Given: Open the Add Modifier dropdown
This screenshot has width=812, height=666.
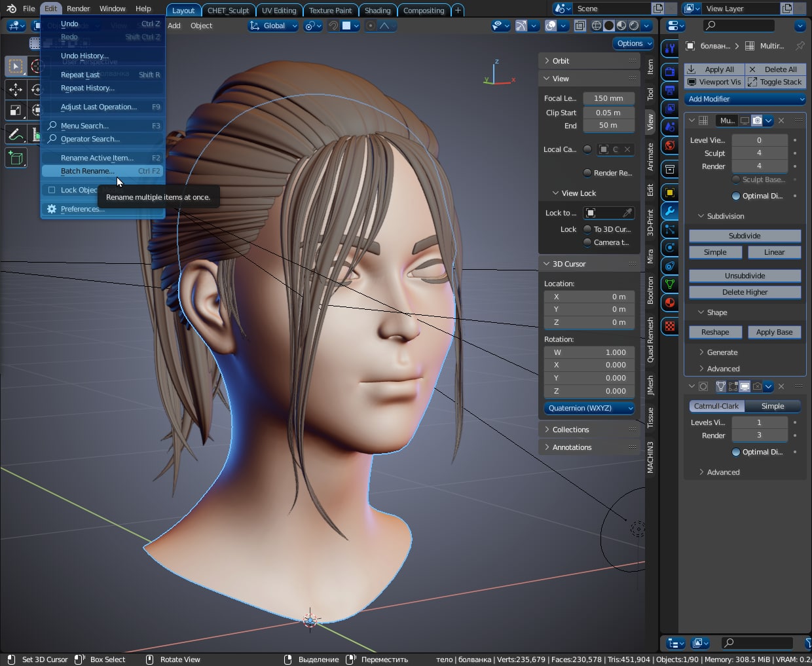Looking at the screenshot, I should [x=745, y=99].
